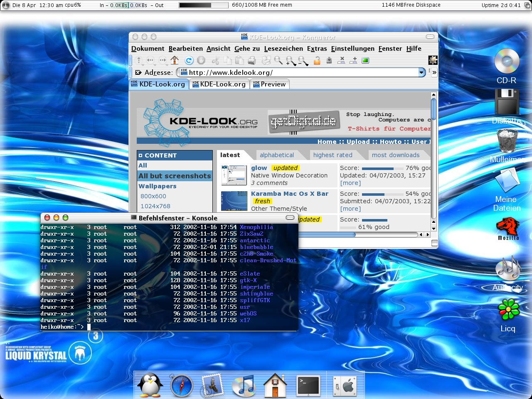Print the page using the printer icon
The width and height of the screenshot is (532, 399).
pyautogui.click(x=251, y=60)
